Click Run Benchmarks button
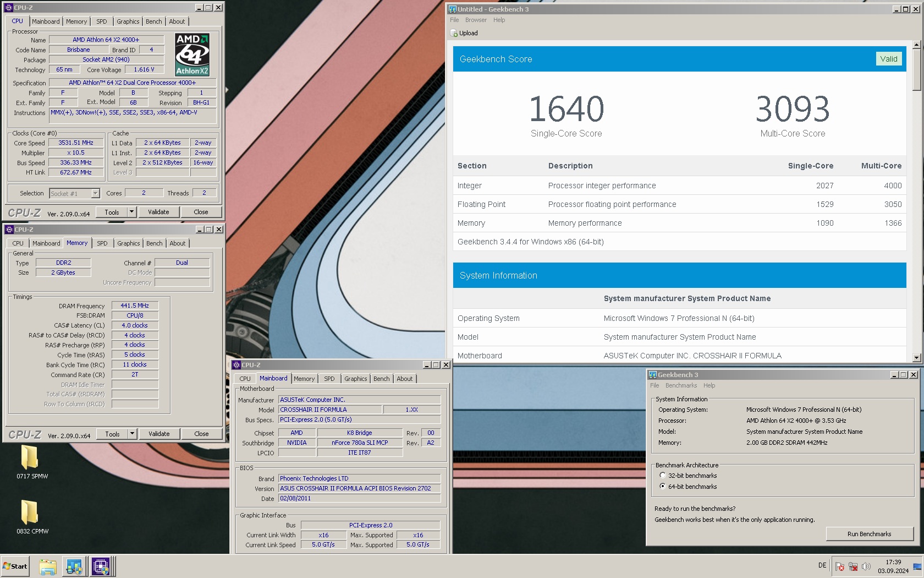 point(869,534)
